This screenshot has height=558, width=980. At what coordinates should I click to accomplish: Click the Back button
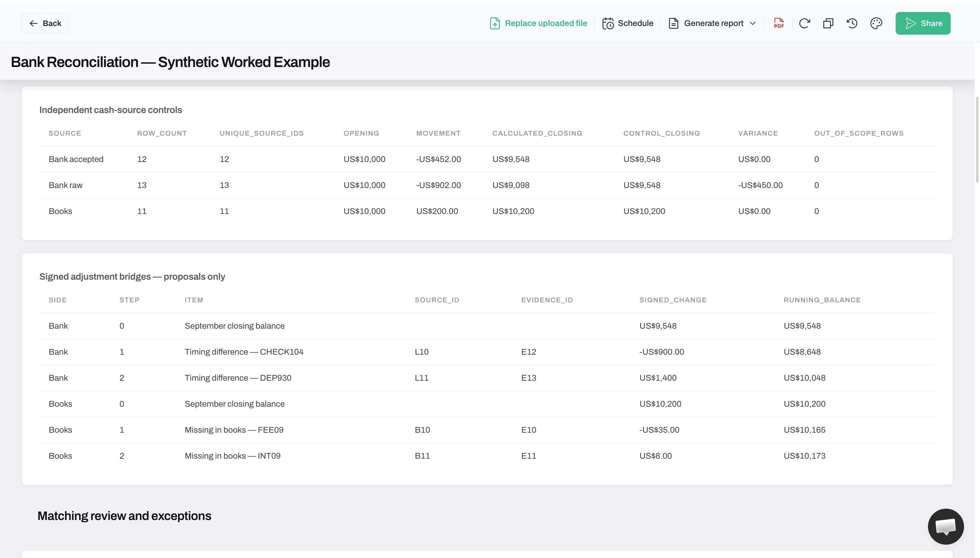click(45, 23)
